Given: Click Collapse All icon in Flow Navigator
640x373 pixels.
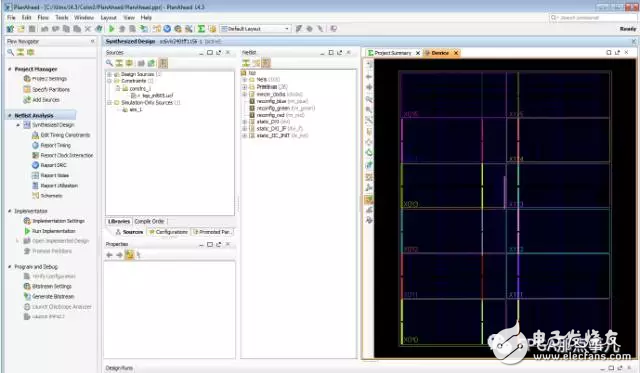Looking at the screenshot, I should tap(20, 52).
